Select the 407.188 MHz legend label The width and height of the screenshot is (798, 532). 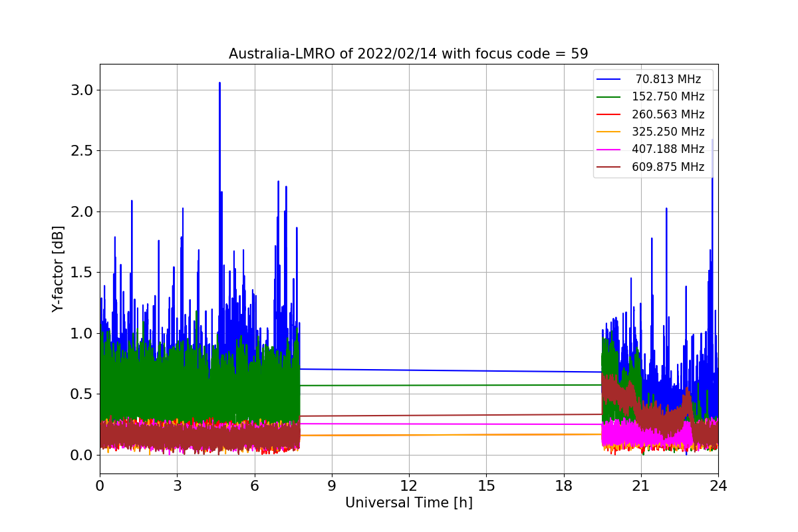click(x=668, y=149)
